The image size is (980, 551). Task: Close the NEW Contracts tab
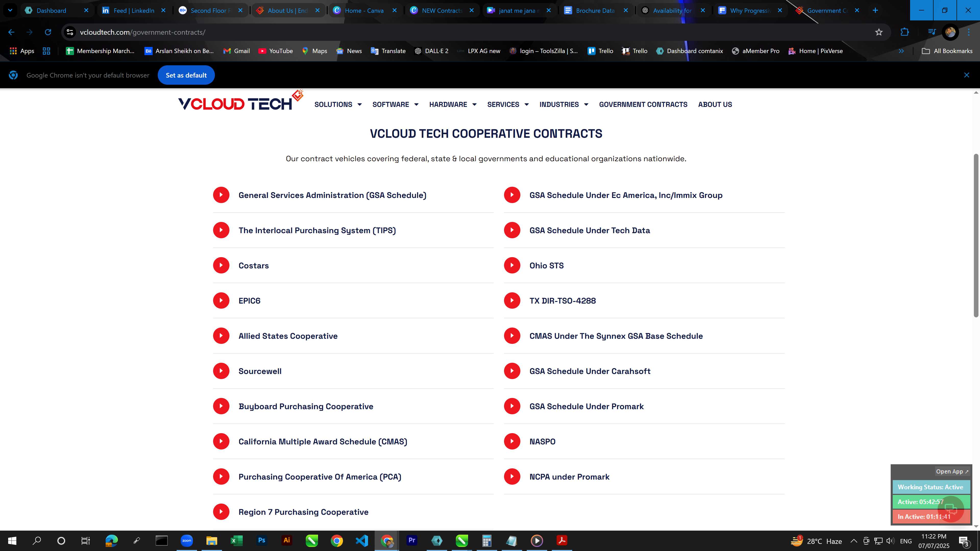(472, 11)
